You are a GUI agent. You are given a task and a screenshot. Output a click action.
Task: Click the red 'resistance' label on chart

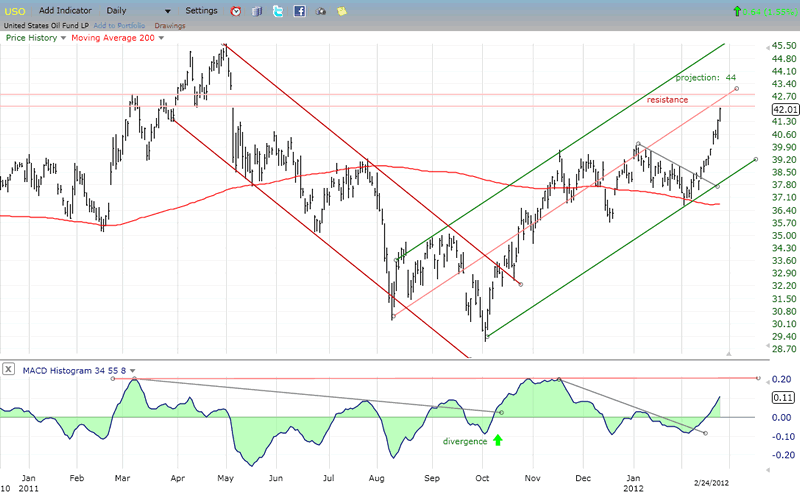point(666,100)
